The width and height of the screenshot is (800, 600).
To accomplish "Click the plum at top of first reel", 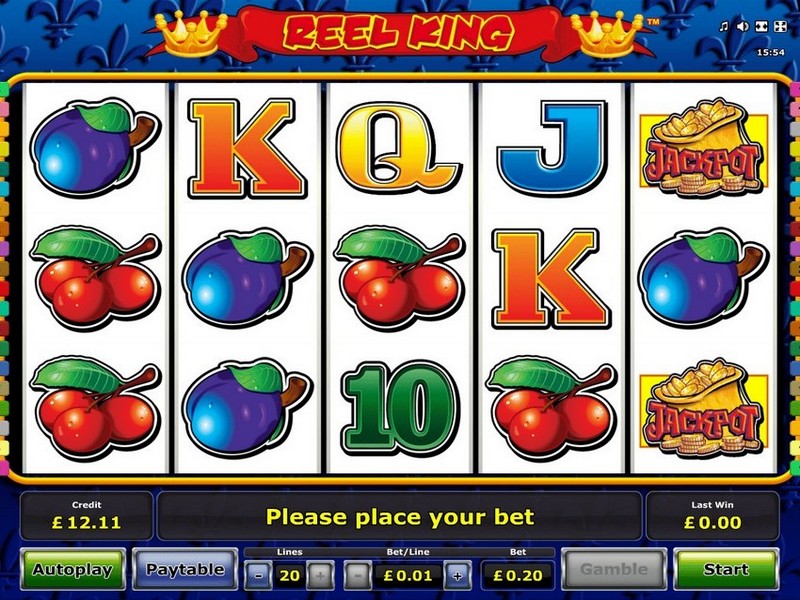I will (95, 148).
